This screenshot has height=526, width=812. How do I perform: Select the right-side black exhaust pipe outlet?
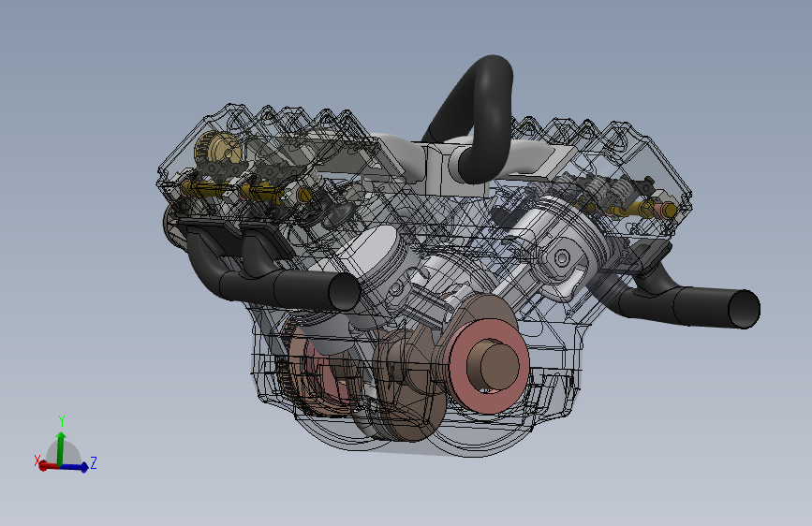[x=745, y=309]
